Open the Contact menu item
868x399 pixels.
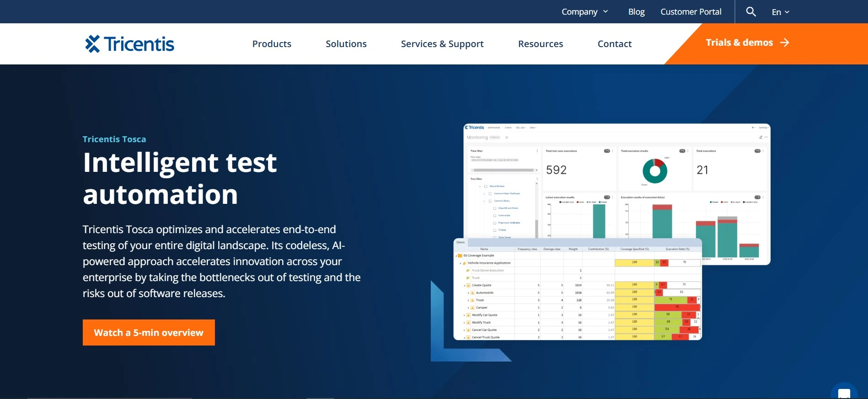[615, 44]
